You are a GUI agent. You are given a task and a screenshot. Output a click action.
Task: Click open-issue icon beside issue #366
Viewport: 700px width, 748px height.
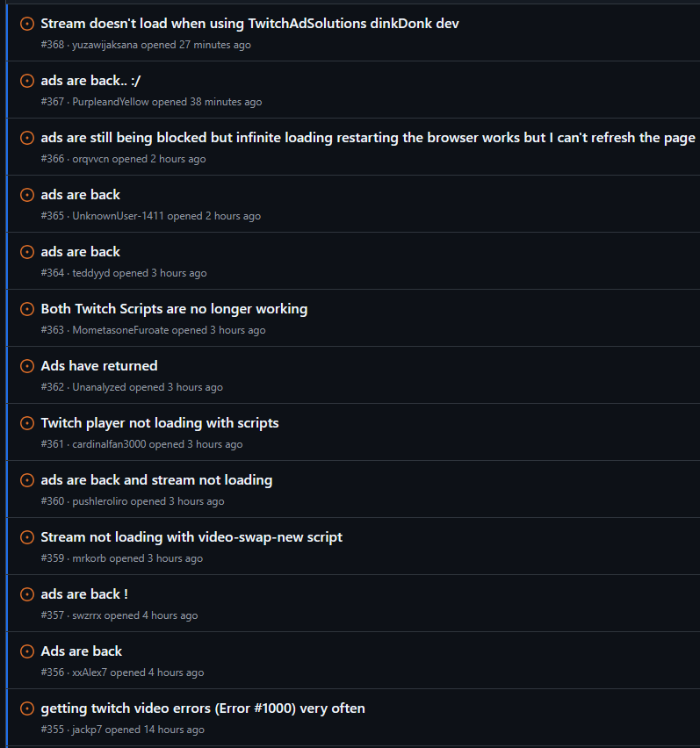click(x=27, y=138)
